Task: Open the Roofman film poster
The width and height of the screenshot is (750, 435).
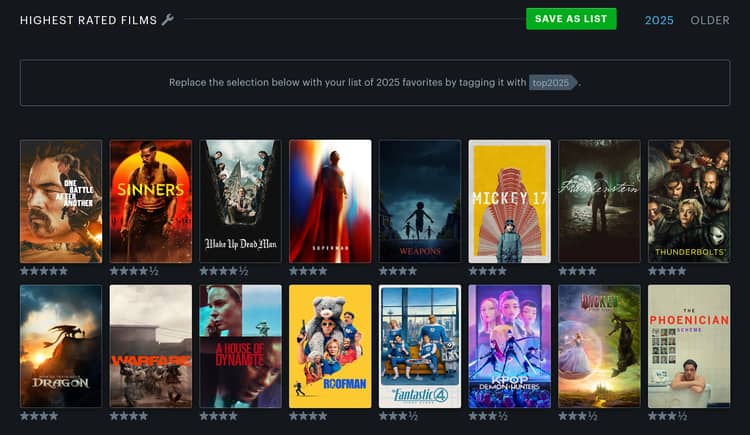Action: tap(330, 346)
